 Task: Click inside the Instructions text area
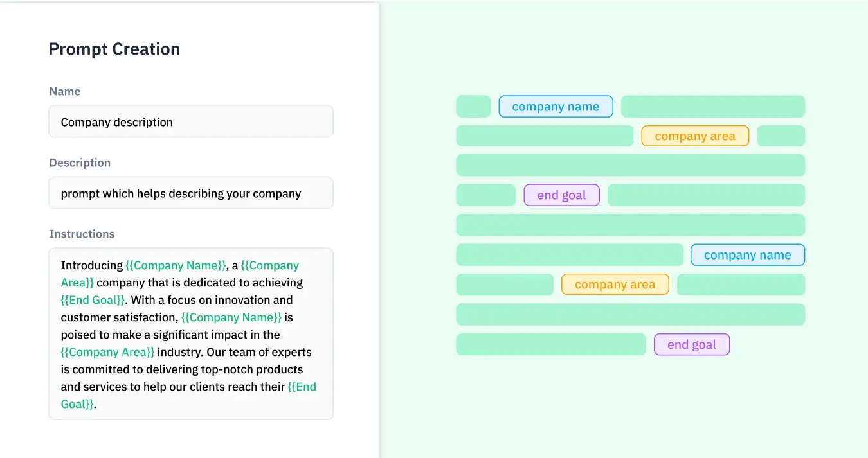(x=190, y=334)
